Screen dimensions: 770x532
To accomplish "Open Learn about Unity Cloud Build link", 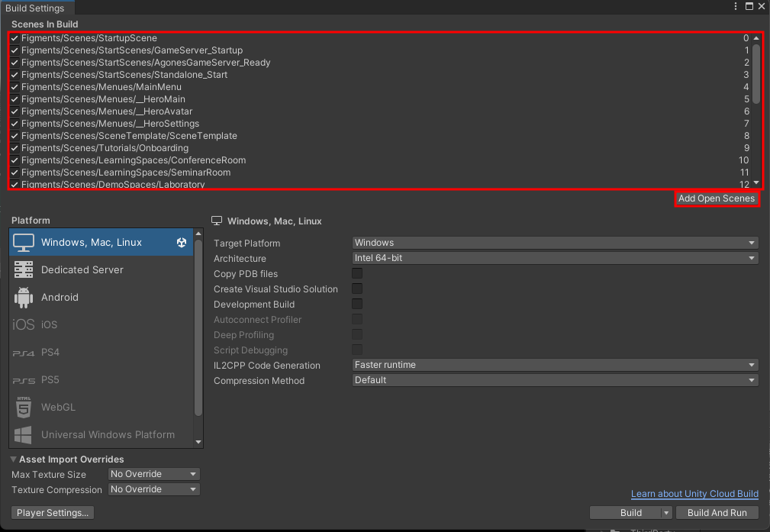I will 694,494.
